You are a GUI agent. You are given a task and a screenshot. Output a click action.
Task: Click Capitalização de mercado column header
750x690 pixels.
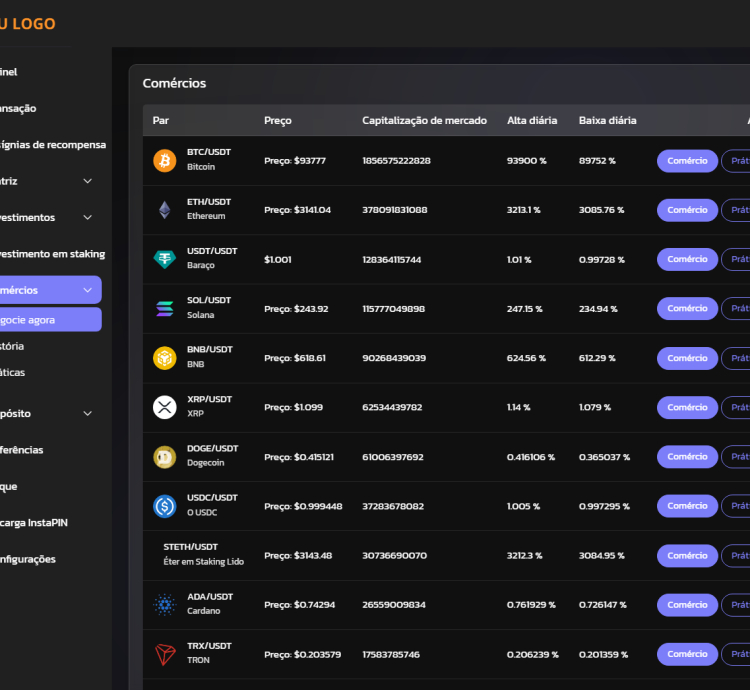click(x=424, y=120)
